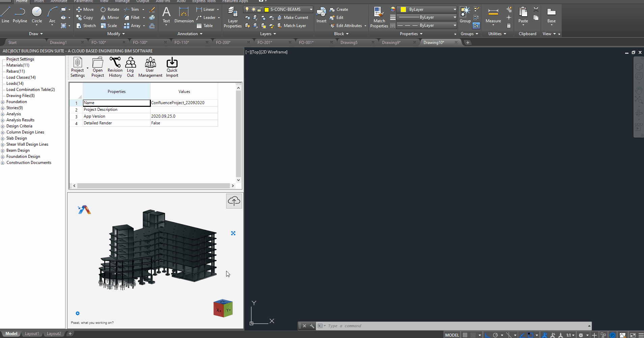Screen dimensions: 644x338
Task: Click the Create block button
Action: 339,9
